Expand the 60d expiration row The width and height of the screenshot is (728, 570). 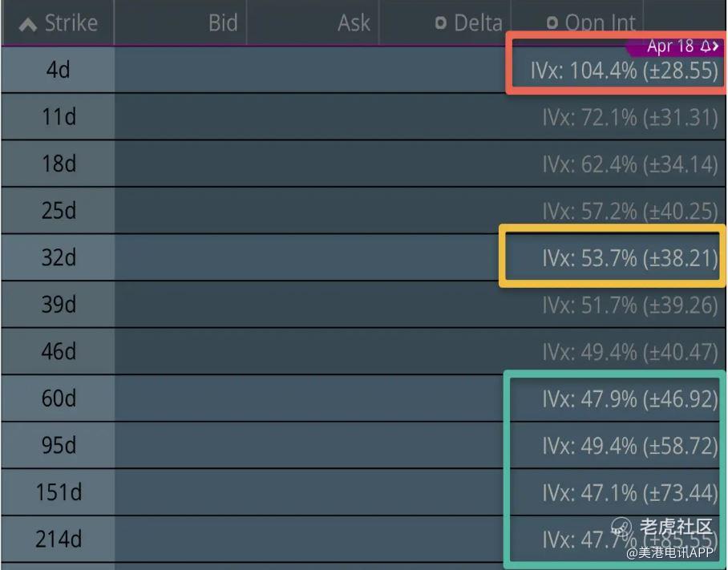[x=58, y=398]
